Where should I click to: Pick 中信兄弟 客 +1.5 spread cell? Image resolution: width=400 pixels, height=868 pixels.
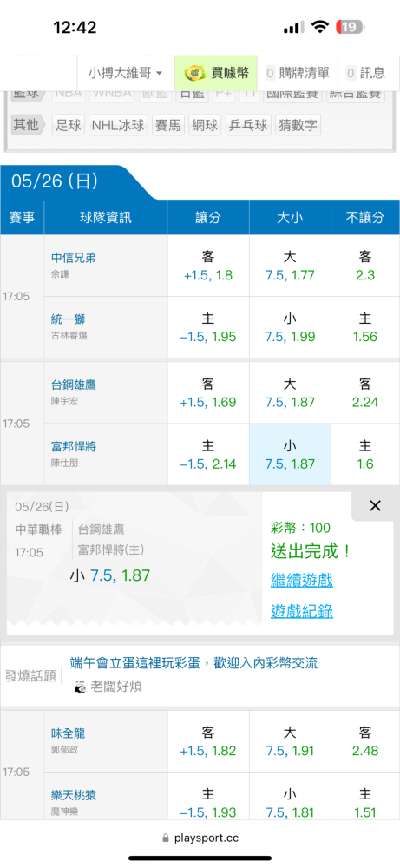pyautogui.click(x=208, y=266)
